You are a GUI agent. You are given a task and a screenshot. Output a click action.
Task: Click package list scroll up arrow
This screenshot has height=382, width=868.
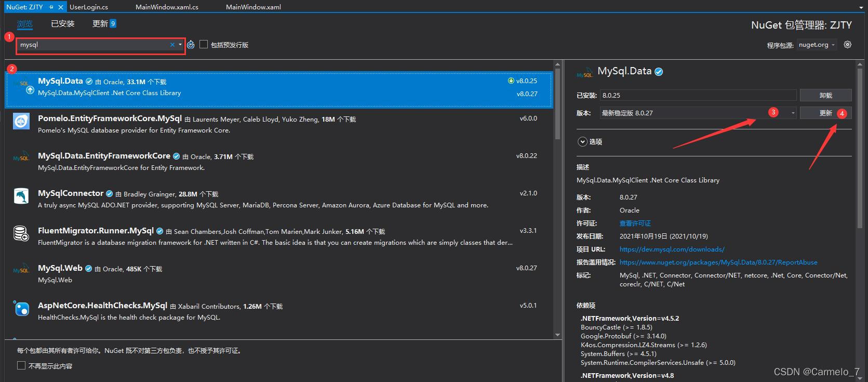coord(557,65)
